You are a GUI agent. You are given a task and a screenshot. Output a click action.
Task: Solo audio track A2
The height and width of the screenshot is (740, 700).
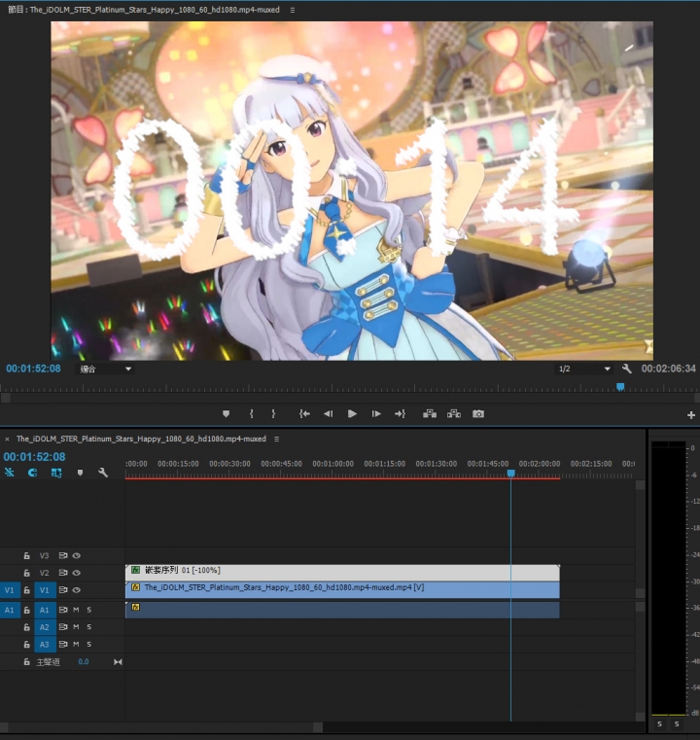[89, 627]
